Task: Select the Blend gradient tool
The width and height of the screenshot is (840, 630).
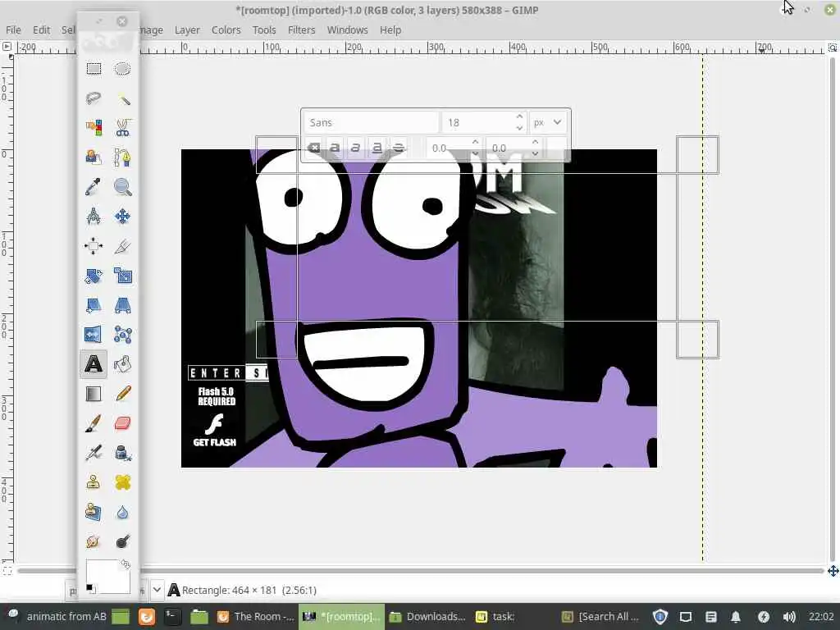Action: pos(94,394)
